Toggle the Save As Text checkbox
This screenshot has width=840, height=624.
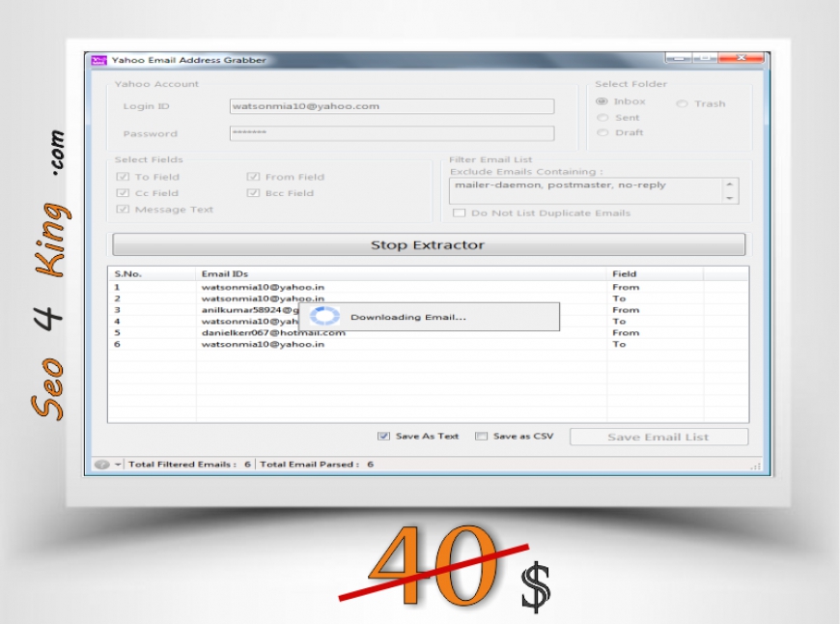(383, 436)
